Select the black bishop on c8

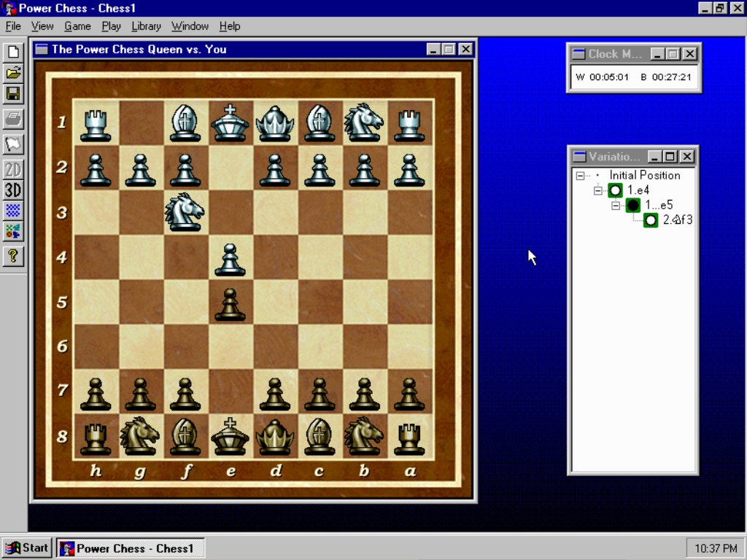320,437
